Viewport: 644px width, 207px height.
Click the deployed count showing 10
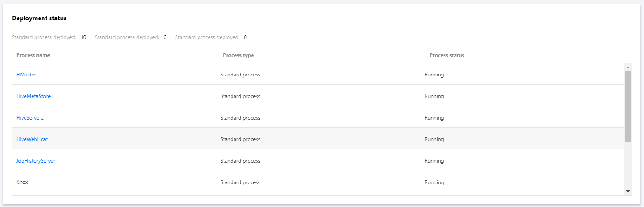click(83, 37)
